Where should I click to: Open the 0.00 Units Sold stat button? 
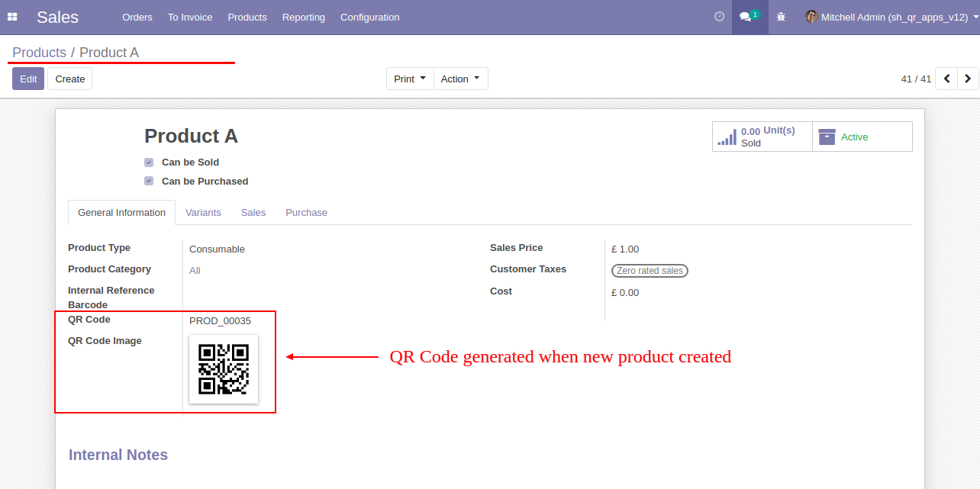coord(762,137)
